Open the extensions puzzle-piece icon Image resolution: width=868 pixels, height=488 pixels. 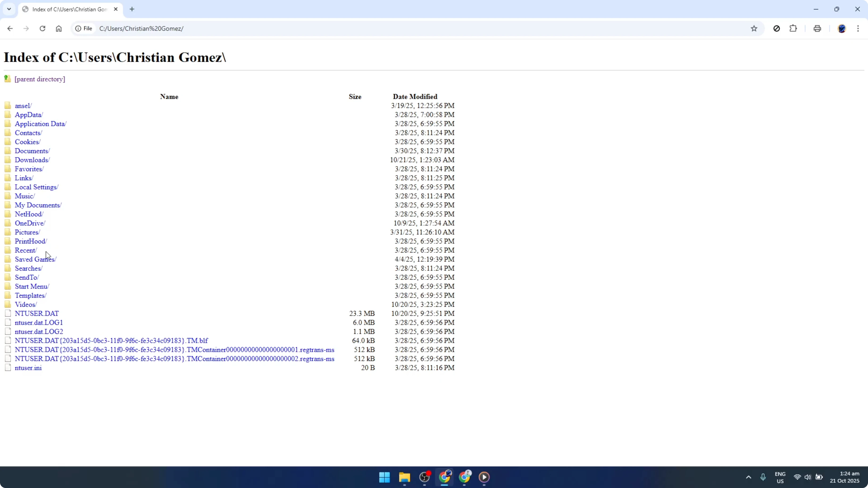[x=793, y=29]
